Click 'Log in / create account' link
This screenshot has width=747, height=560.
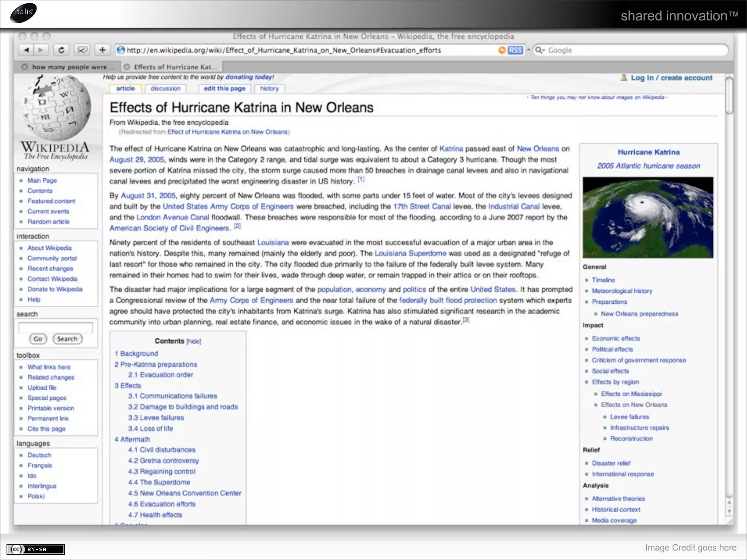671,78
